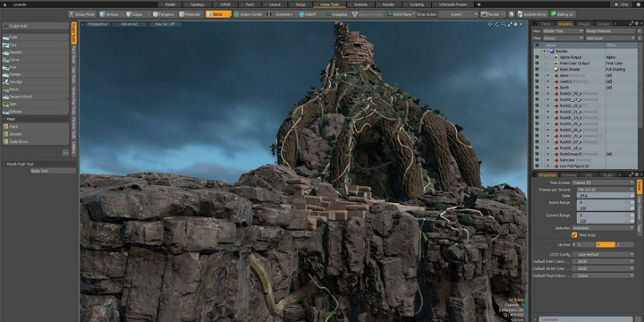The image size is (644, 322).
Task: Open the OCIO Config dropdown
Action: point(604,254)
